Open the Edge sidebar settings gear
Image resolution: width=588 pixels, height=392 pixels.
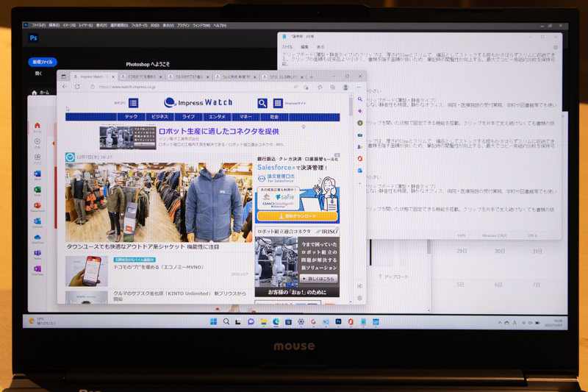[359, 298]
